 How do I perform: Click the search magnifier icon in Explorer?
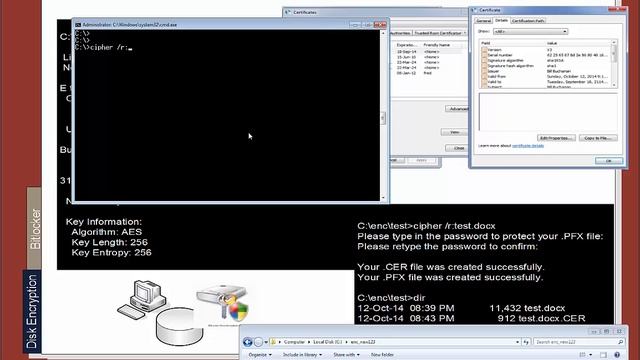click(x=620, y=342)
